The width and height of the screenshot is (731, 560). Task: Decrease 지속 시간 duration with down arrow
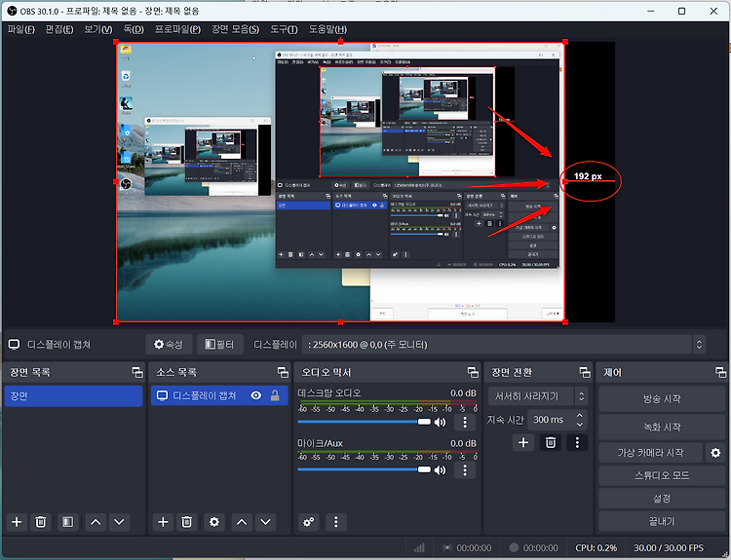(x=580, y=425)
